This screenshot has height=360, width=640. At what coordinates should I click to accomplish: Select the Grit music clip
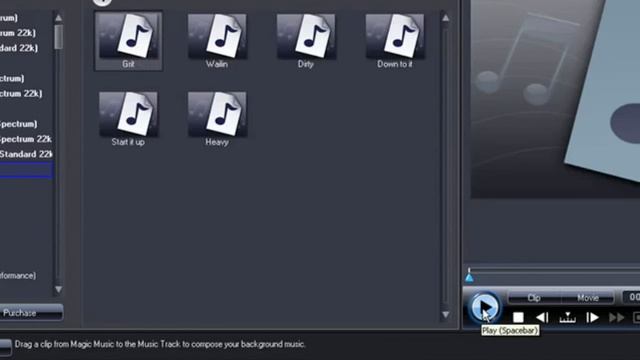coord(128,41)
